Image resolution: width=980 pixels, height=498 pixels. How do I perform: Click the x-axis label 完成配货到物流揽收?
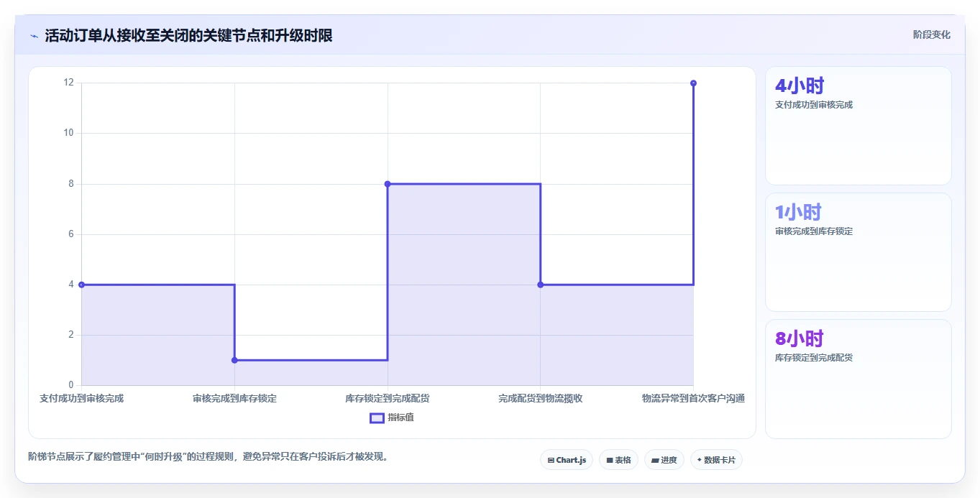[x=541, y=398]
